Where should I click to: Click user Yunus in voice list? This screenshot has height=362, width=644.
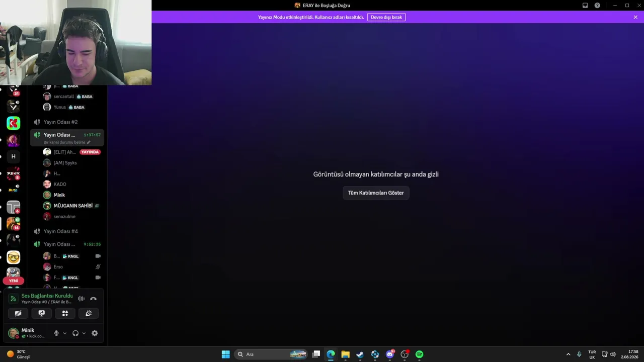[59, 107]
